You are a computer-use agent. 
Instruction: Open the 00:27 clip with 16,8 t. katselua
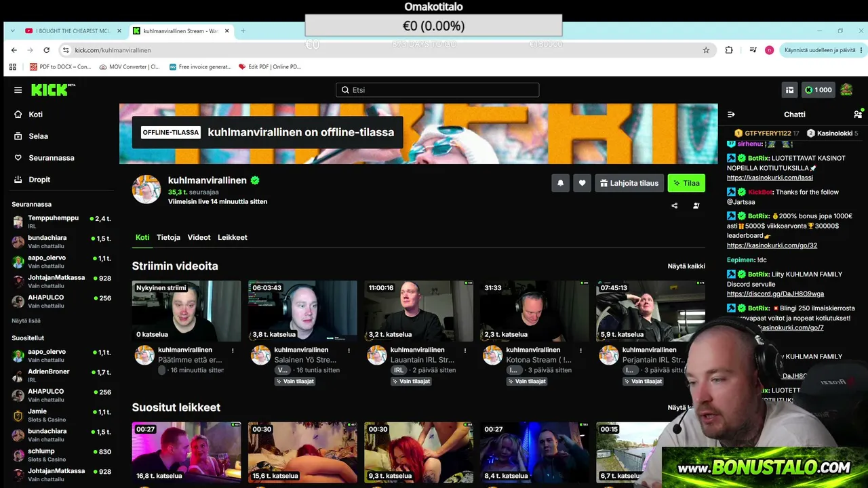point(186,452)
